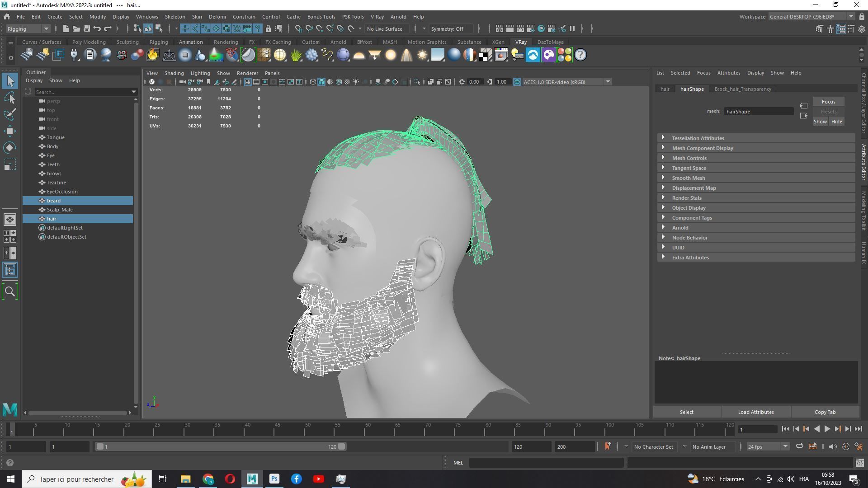Screen dimensions: 868x488
Task: Open File Explorer from the taskbar
Action: tap(186, 479)
